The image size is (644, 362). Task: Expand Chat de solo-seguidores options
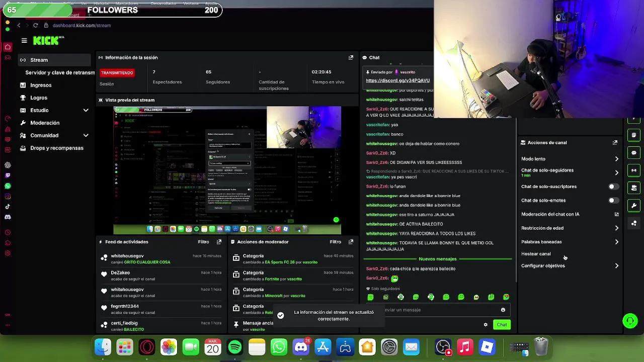click(x=617, y=172)
